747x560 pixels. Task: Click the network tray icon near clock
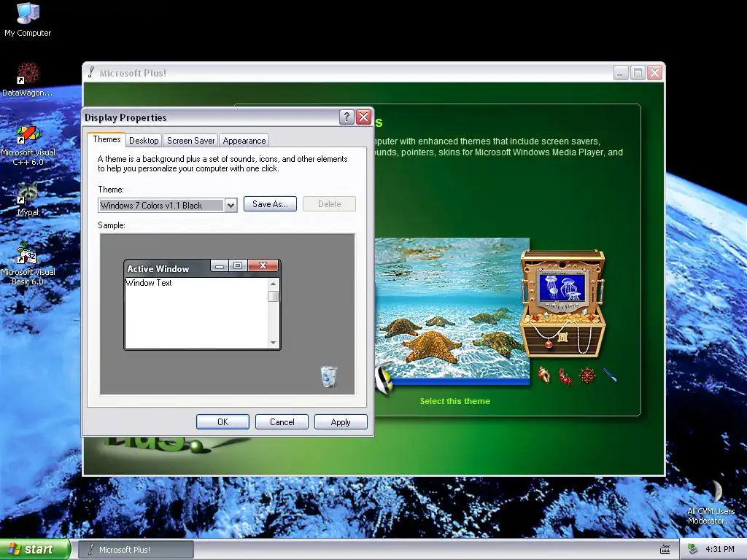coord(692,549)
